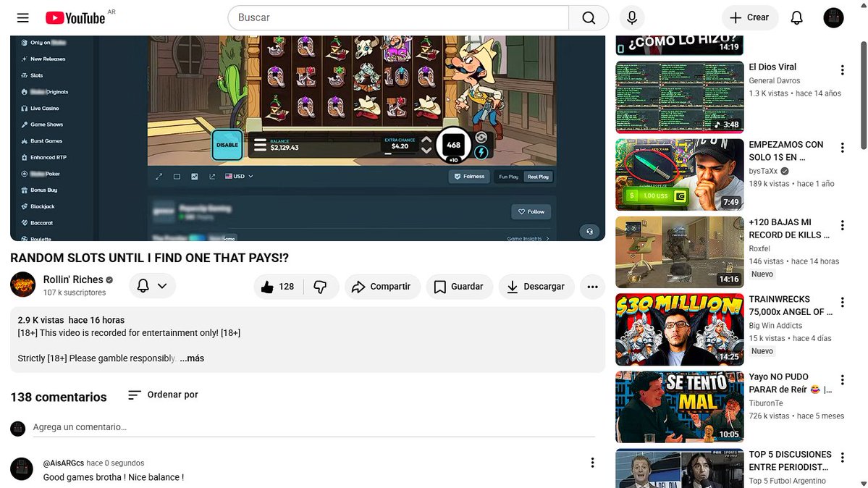
Task: Switch to Fun Play mode
Action: [508, 177]
